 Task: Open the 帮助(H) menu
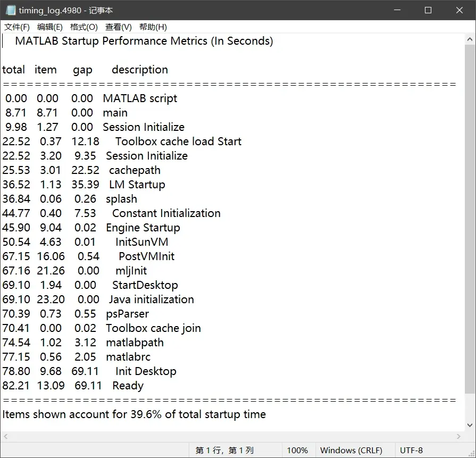pyautogui.click(x=153, y=27)
